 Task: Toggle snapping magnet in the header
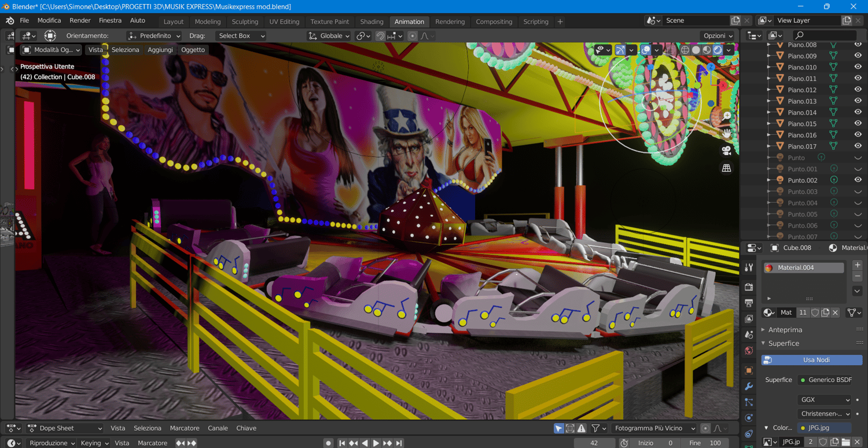click(380, 36)
